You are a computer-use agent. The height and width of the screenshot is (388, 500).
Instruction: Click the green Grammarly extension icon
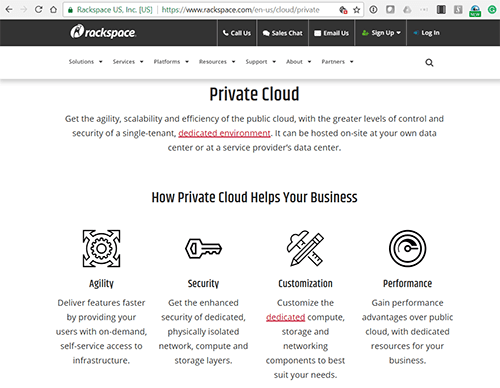(492, 10)
